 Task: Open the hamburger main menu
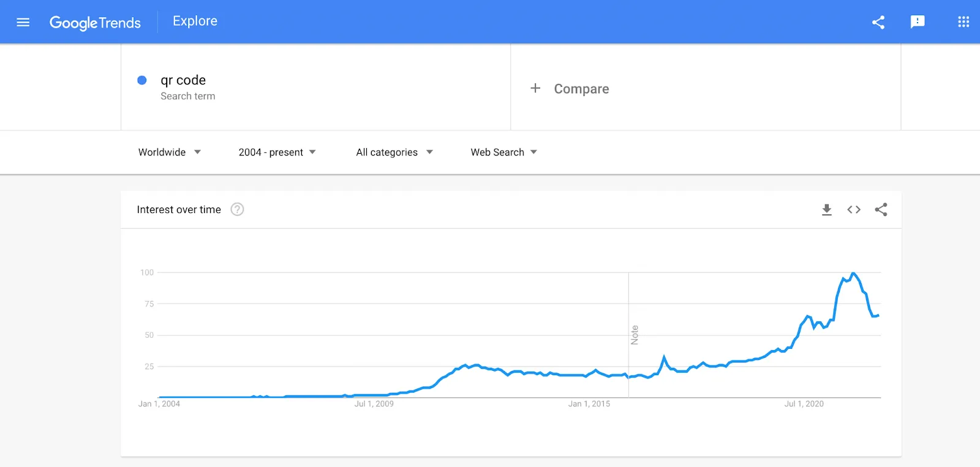[x=23, y=23]
